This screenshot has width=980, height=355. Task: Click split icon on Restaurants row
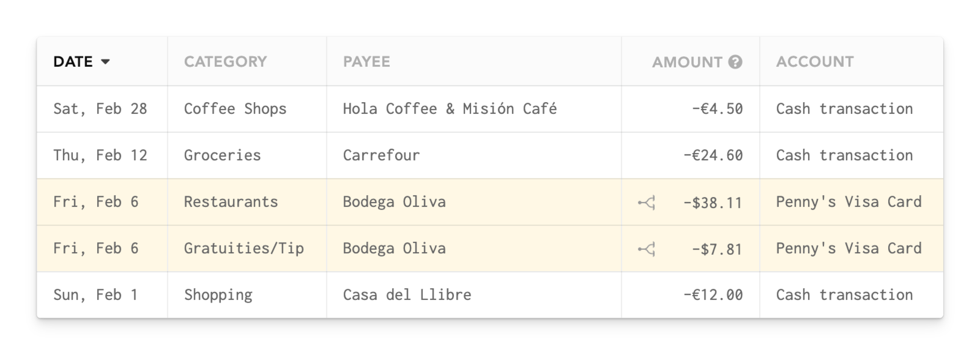[x=647, y=203]
